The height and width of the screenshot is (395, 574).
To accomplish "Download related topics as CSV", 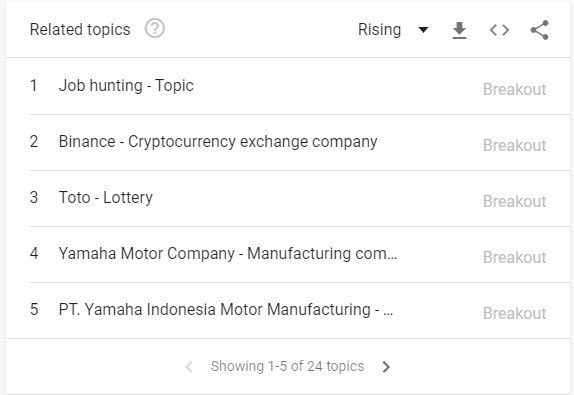I will [459, 30].
